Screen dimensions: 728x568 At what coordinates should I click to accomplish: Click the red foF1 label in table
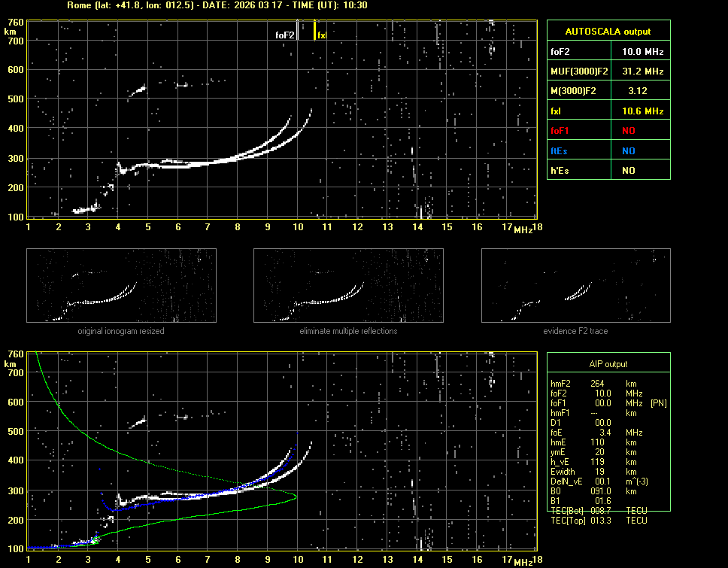560,131
